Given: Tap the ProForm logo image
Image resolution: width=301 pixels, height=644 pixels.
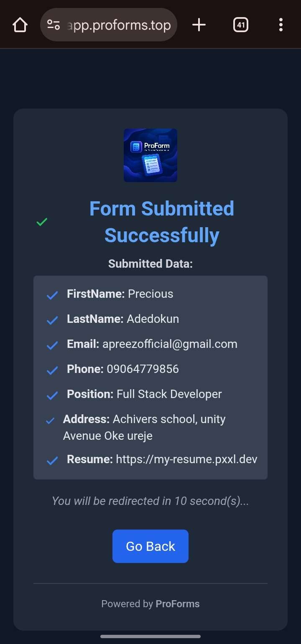Looking at the screenshot, I should pos(150,155).
